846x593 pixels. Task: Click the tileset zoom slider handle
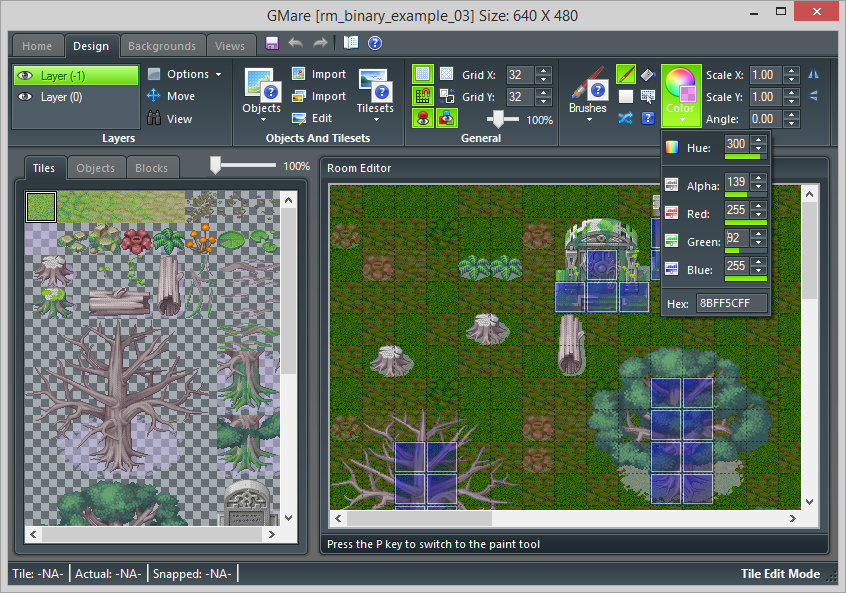[215, 166]
